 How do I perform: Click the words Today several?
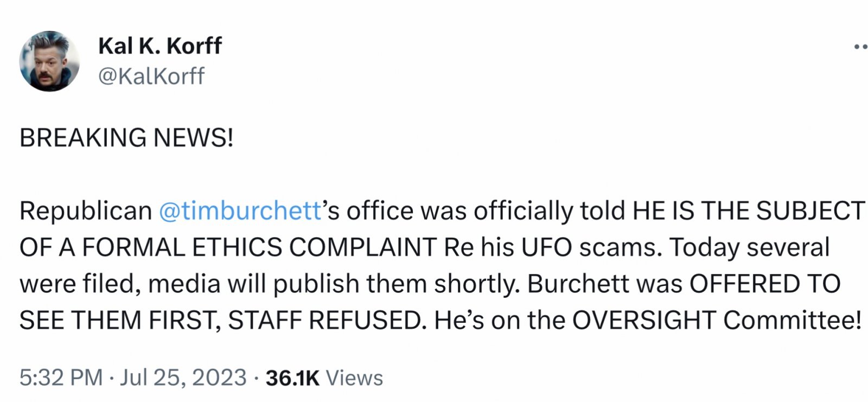click(x=750, y=247)
